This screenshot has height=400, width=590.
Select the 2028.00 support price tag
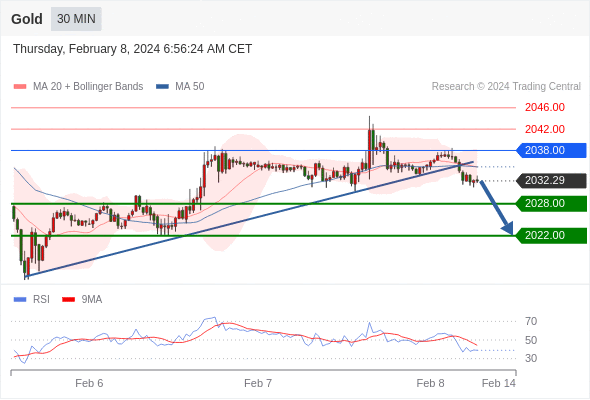(551, 204)
